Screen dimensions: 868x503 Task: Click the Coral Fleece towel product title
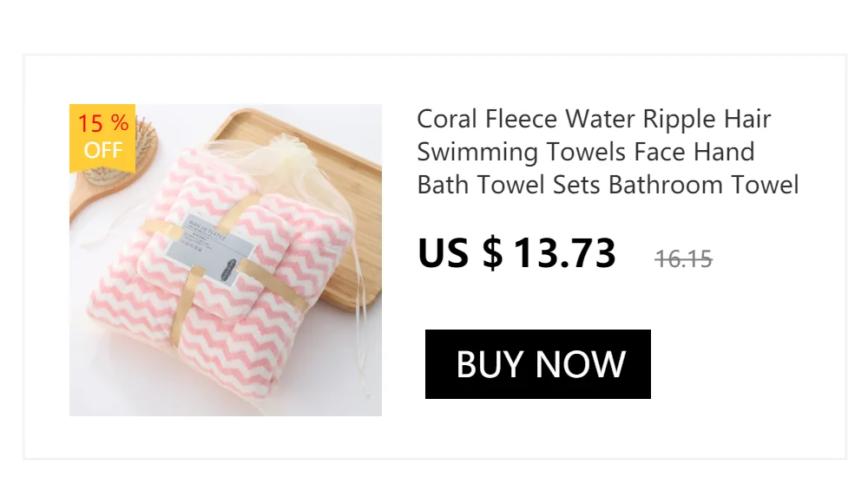[608, 152]
